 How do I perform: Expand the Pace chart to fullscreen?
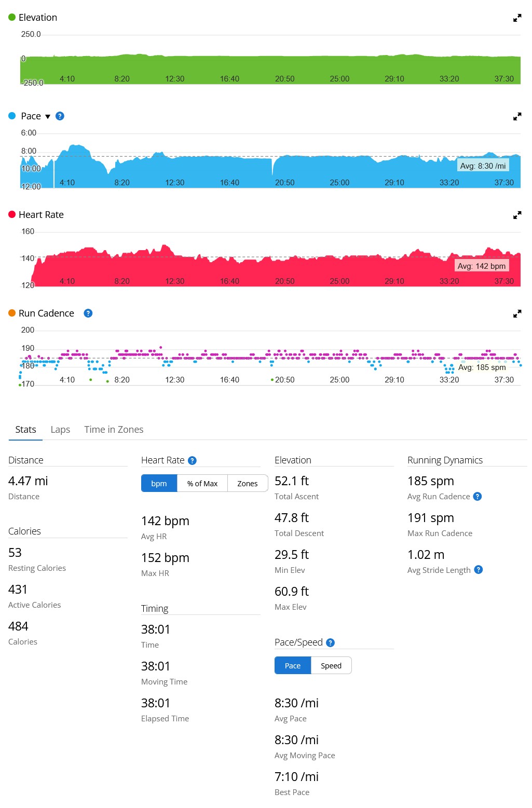point(517,117)
